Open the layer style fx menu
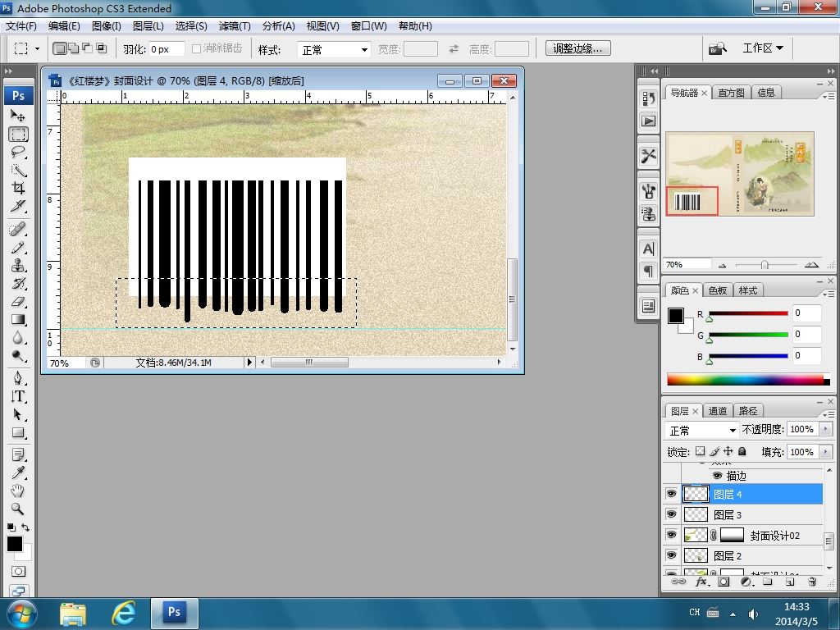840x630 pixels. [x=701, y=582]
